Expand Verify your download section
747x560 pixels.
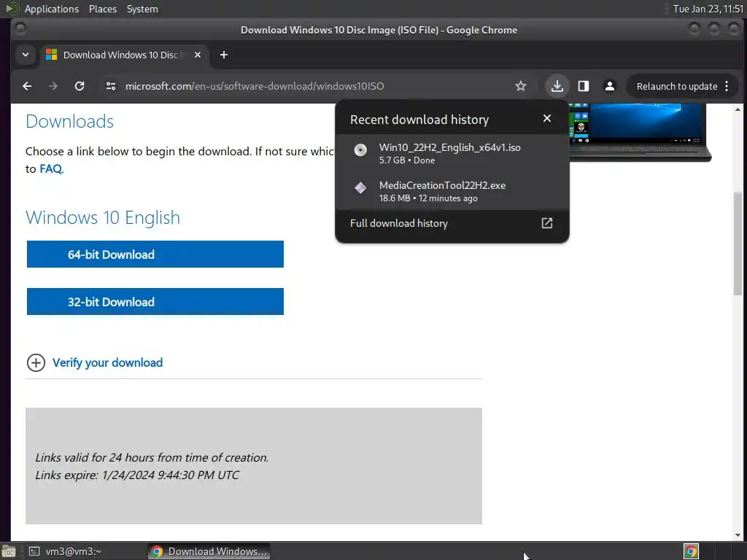coord(36,363)
